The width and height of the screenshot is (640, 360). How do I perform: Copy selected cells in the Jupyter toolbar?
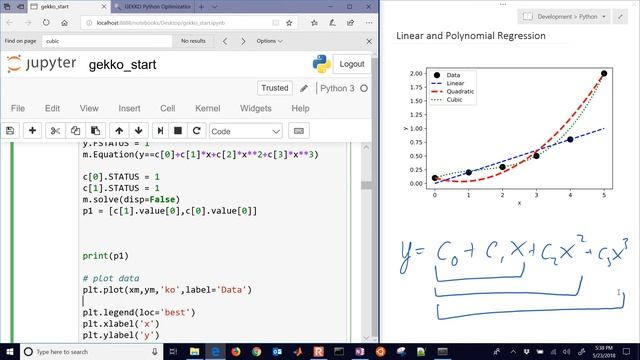(x=75, y=131)
